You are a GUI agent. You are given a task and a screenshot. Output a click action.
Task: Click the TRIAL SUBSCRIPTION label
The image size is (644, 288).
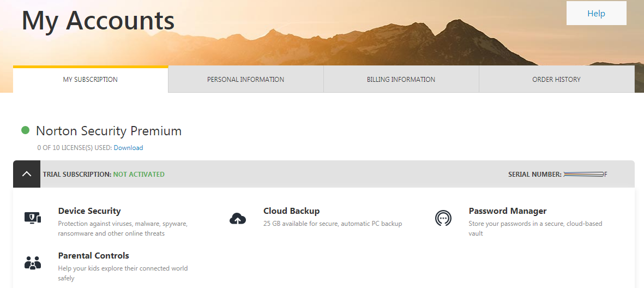pyautogui.click(x=77, y=174)
